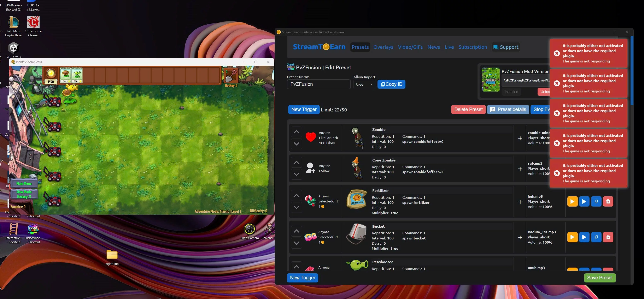Click the StreamToEarn logo

tap(319, 47)
